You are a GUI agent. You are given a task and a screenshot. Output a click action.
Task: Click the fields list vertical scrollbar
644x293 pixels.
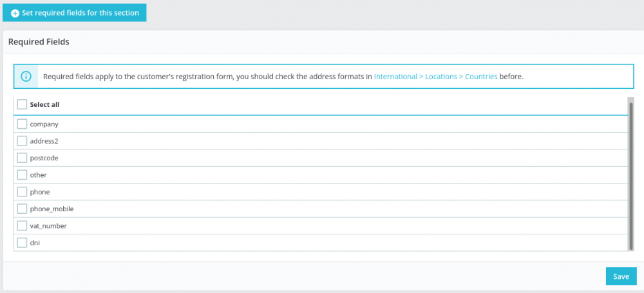[630, 174]
